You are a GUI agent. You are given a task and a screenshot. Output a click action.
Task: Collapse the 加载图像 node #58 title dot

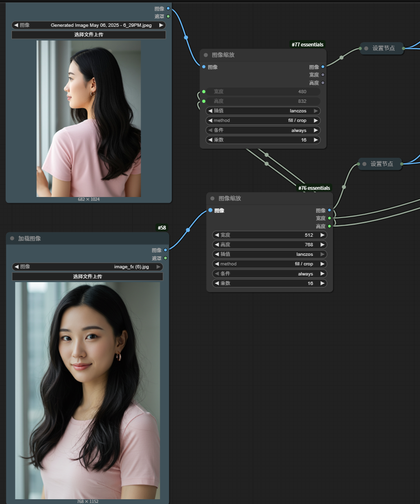point(12,238)
